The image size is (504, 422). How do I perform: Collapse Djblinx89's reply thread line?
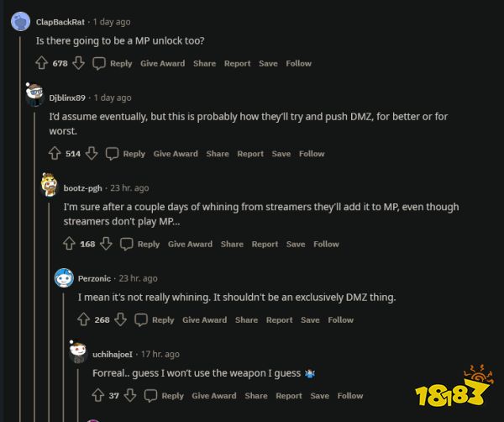click(x=34, y=252)
